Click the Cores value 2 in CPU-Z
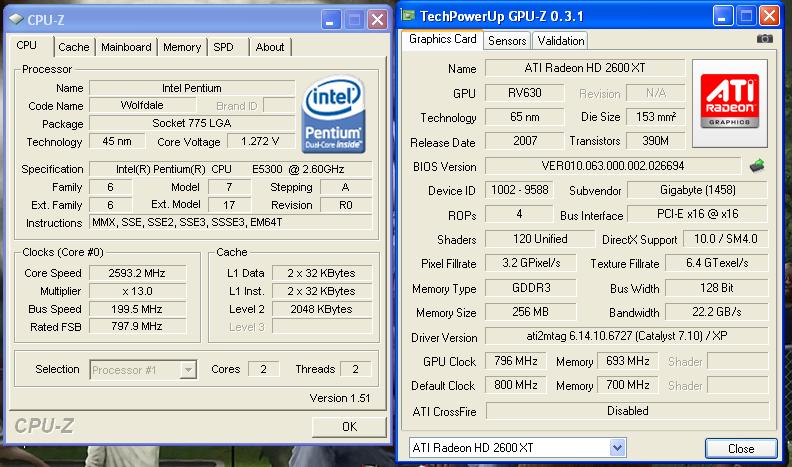792x467 pixels. click(264, 369)
